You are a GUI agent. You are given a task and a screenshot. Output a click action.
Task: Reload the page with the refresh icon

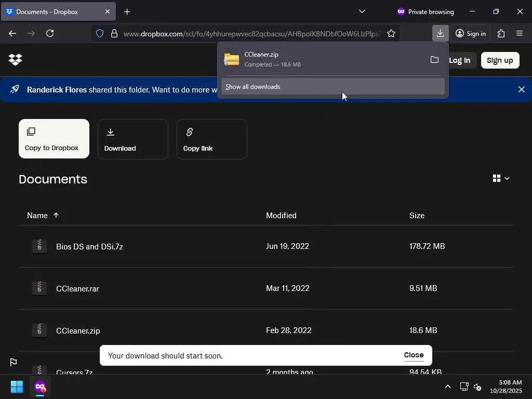[50, 33]
